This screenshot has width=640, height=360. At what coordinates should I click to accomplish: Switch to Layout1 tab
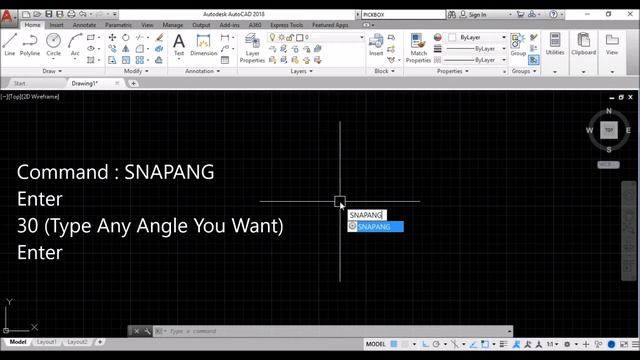[47, 342]
